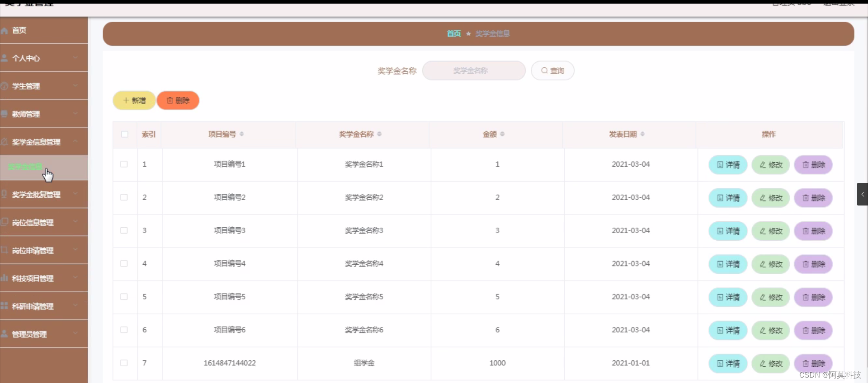Check the checkbox for row 1
This screenshot has width=868, height=383.
124,164
